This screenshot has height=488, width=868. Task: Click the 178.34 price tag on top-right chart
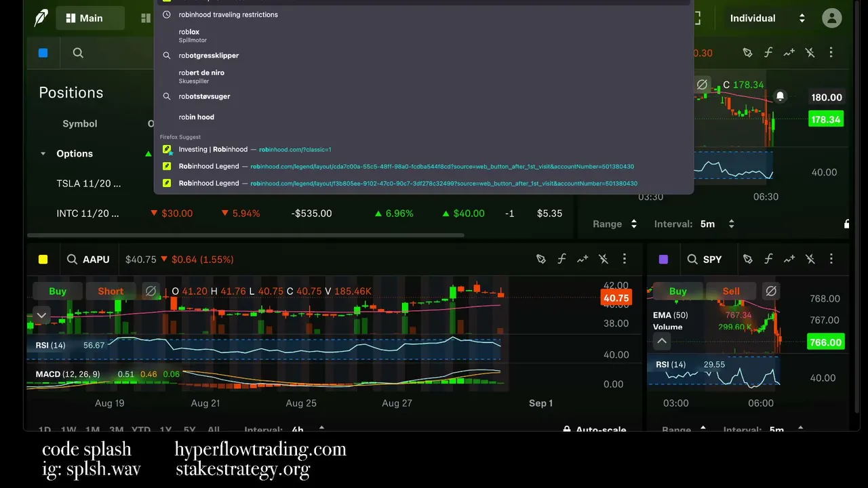[x=825, y=119]
